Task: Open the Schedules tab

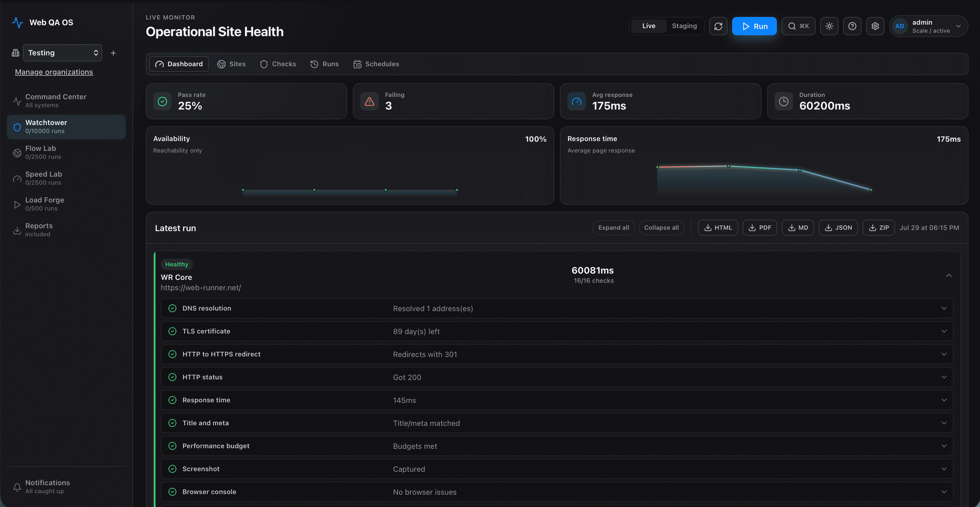Action: click(376, 64)
